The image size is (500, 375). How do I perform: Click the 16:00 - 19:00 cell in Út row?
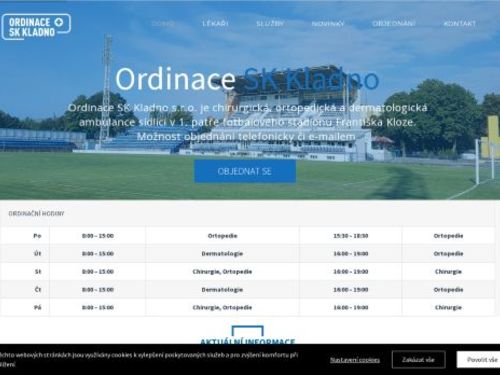click(x=351, y=254)
